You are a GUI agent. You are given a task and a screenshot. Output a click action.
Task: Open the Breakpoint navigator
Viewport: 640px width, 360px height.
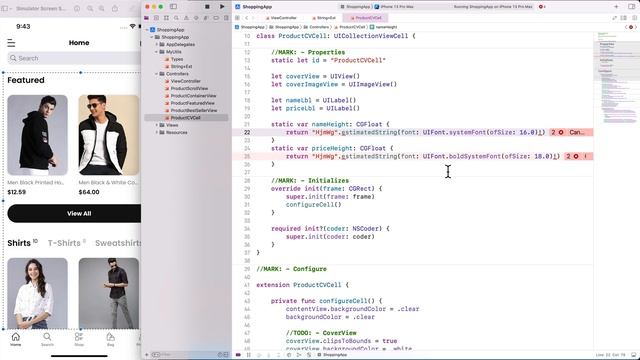[x=216, y=18]
